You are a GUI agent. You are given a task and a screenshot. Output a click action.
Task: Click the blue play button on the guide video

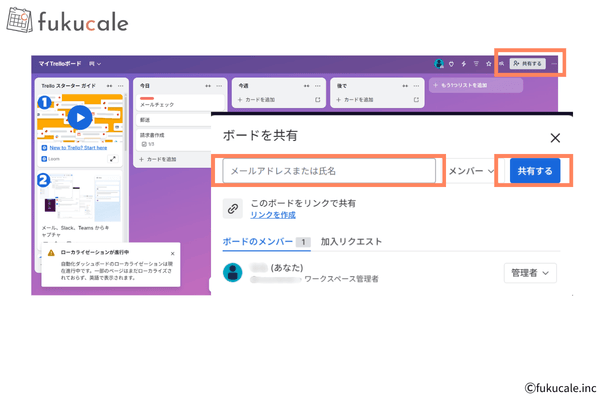(80, 117)
